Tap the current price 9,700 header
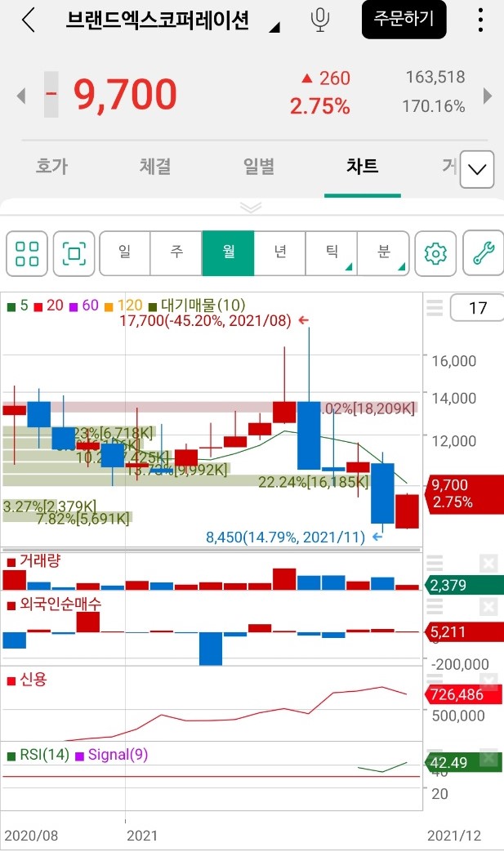This screenshot has height=852, width=504. click(125, 95)
